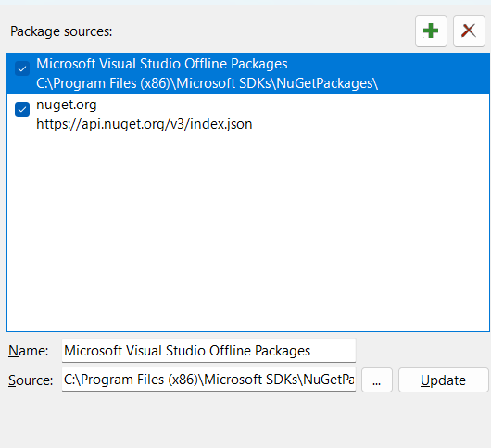Screen dimensions: 491x448
Task: Click the Package sources label
Action: point(61,31)
